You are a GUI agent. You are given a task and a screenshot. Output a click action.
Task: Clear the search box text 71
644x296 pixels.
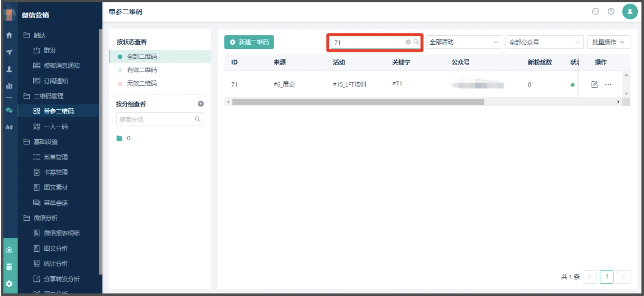click(x=408, y=42)
